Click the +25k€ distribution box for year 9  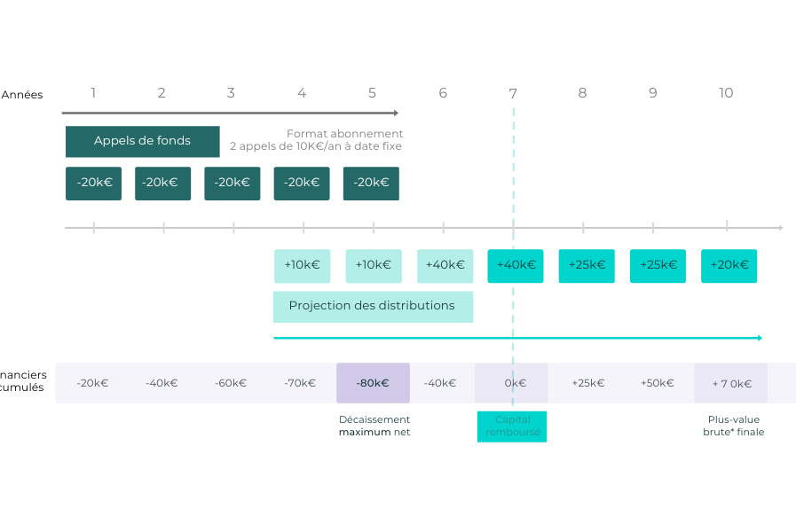click(658, 266)
